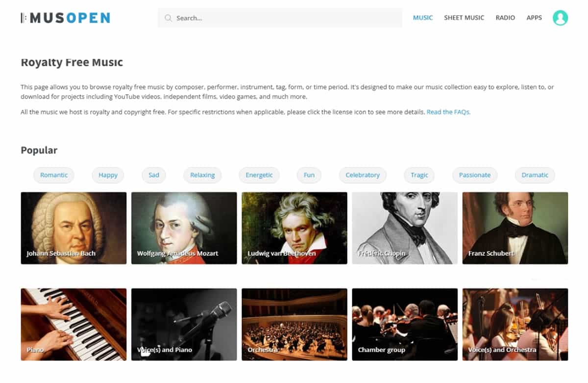Follow the Read the FAQs link
This screenshot has height=383, width=588.
[x=448, y=112]
